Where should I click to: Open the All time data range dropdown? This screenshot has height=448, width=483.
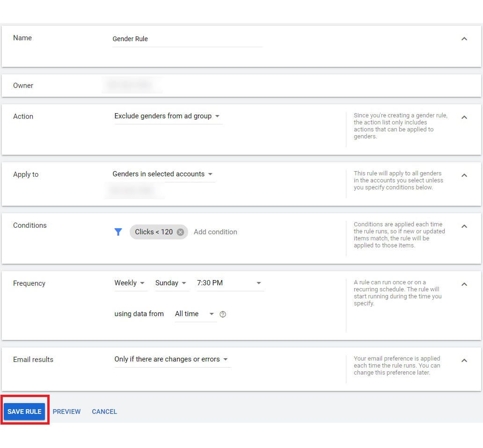point(194,314)
